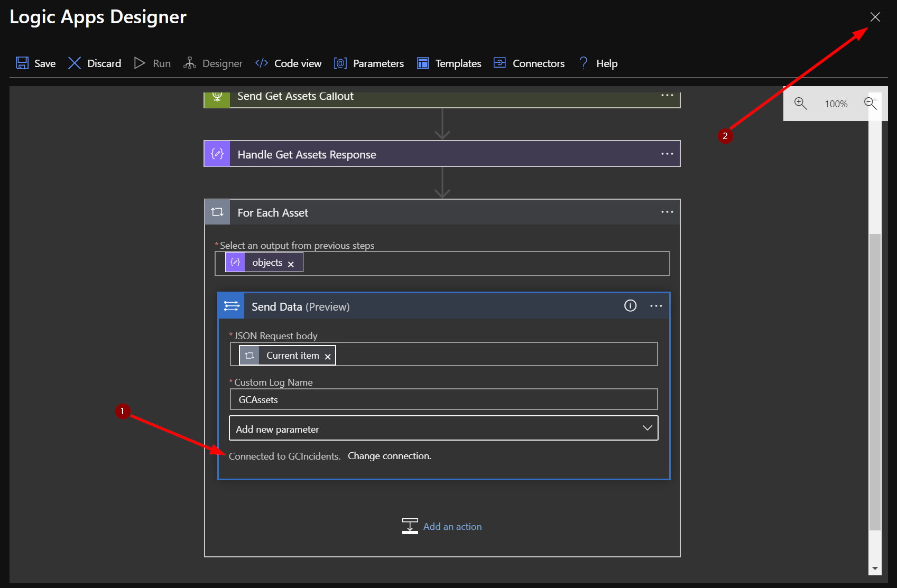
Task: Click the Designer hierarchy icon
Action: click(x=189, y=63)
